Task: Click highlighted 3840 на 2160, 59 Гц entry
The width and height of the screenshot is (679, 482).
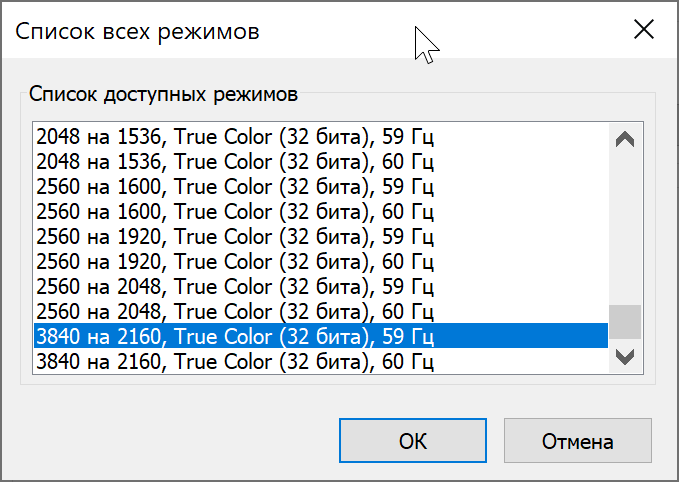Action: [x=235, y=335]
